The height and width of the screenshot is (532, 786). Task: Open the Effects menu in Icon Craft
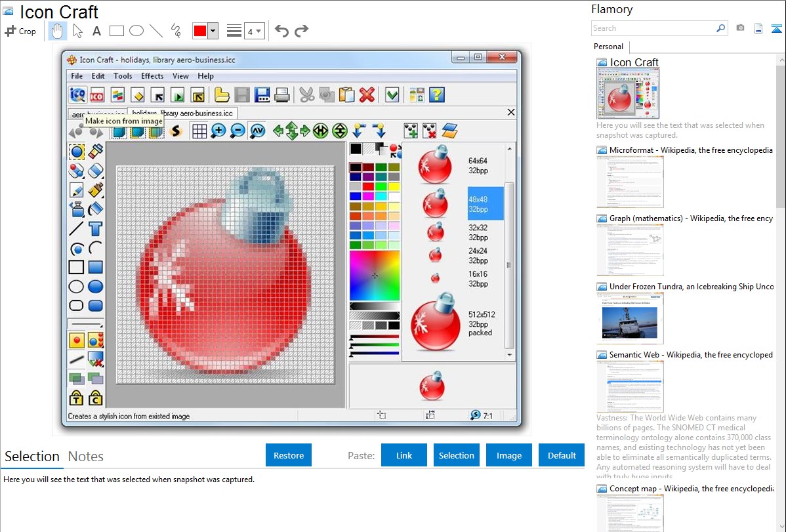click(152, 76)
